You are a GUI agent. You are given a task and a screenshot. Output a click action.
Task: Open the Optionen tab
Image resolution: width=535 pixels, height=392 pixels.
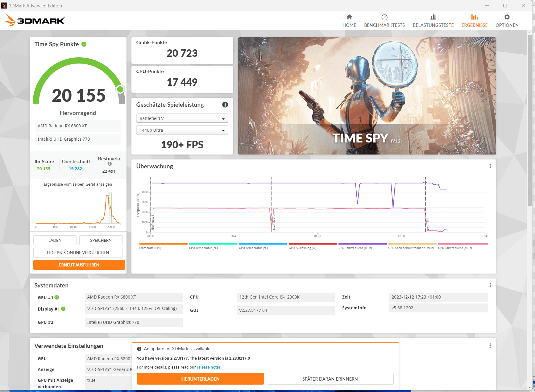[x=507, y=21]
